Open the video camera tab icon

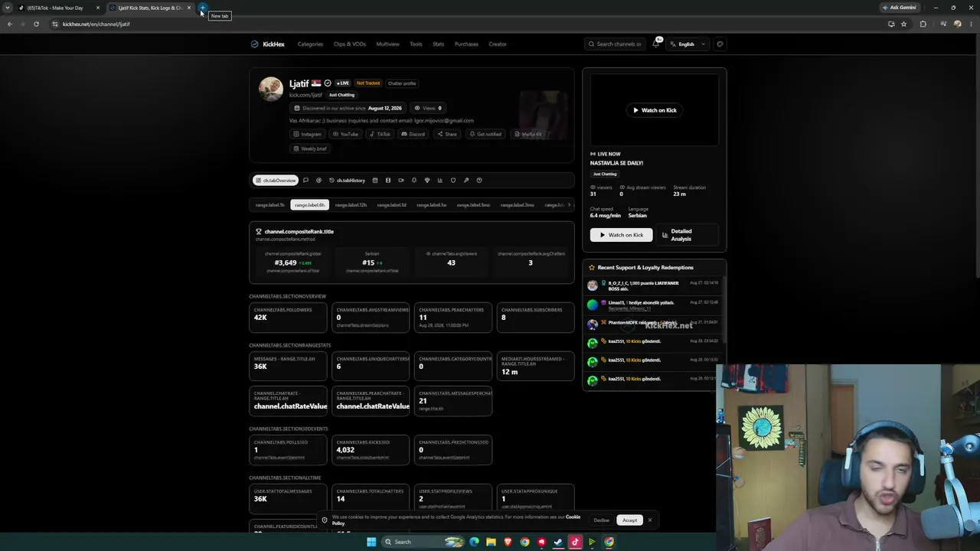(401, 181)
